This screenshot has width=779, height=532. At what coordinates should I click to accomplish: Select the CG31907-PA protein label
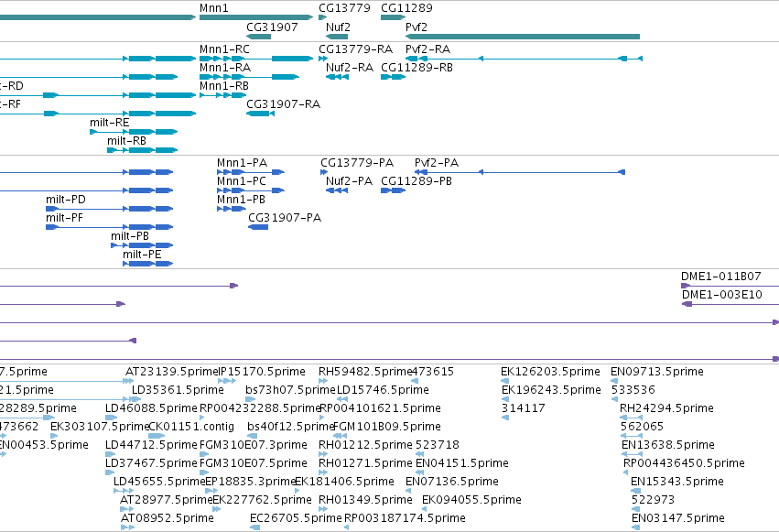285,218
